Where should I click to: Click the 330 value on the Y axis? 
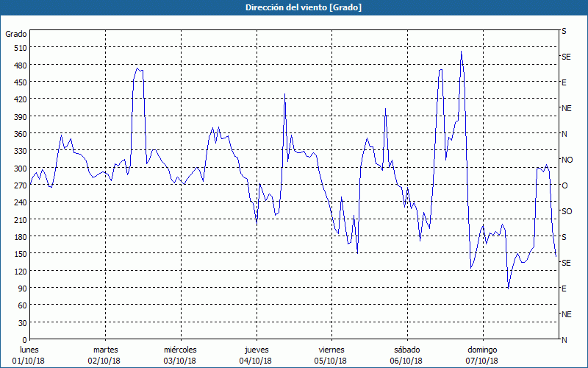click(21, 151)
